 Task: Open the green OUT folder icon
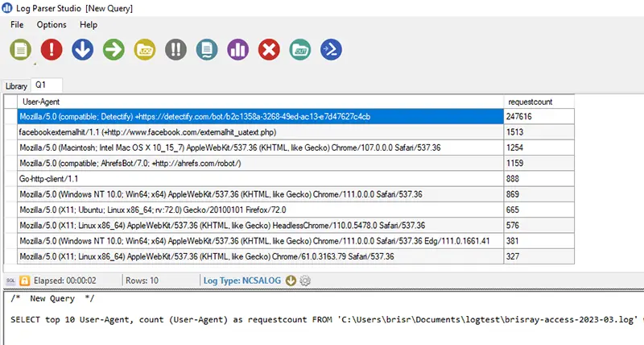click(300, 50)
